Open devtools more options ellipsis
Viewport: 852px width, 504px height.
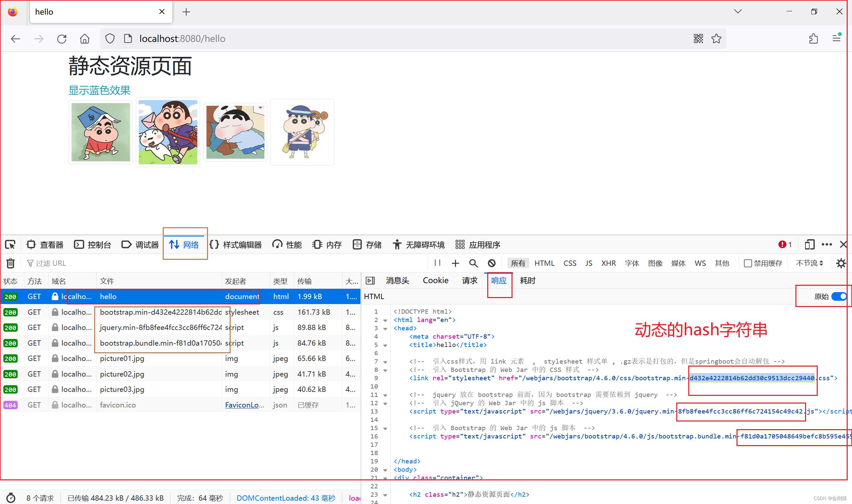click(x=826, y=245)
